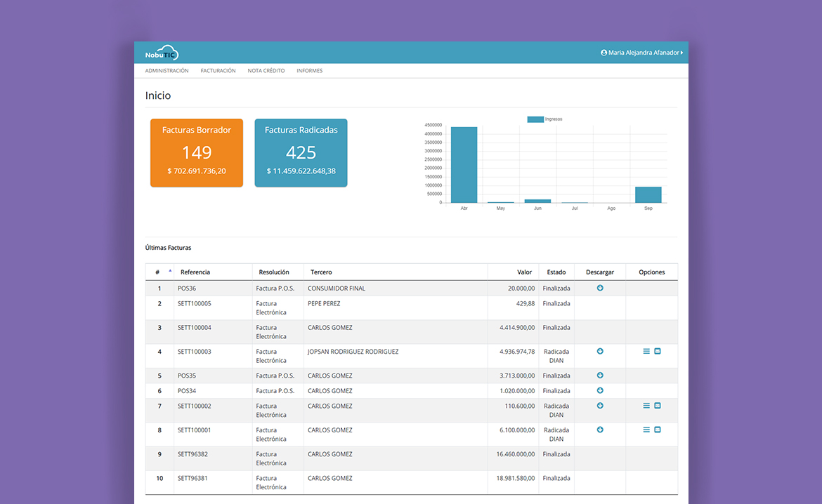
Task: Download invoice SETT100002
Action: point(600,406)
